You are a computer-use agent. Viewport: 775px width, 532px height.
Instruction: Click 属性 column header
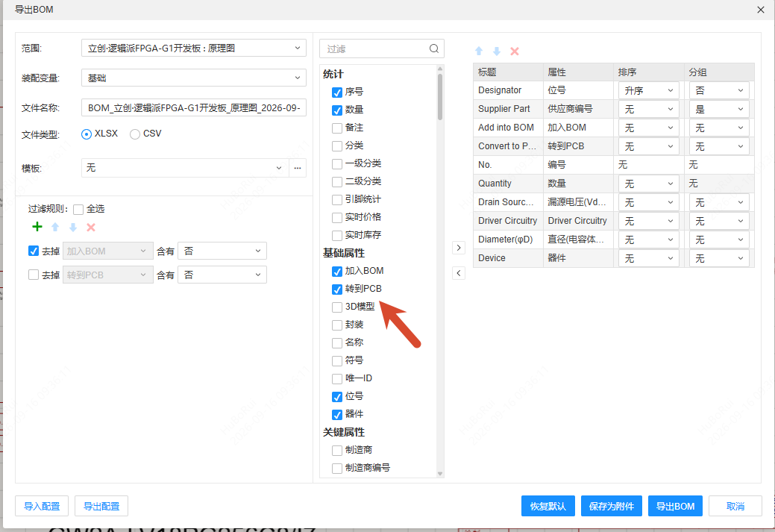[x=578, y=72]
